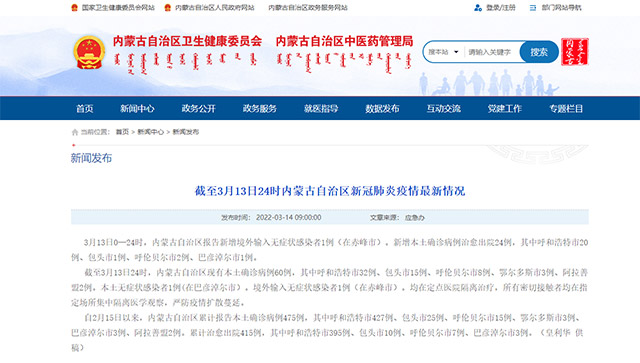640x363 pixels.
Task: Open the 政务公开 menu item
Action: pos(198,109)
